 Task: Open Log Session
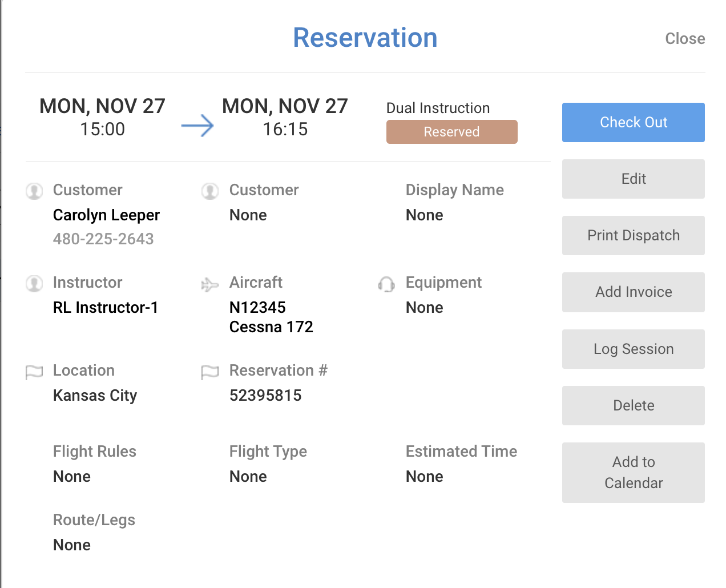tap(633, 349)
